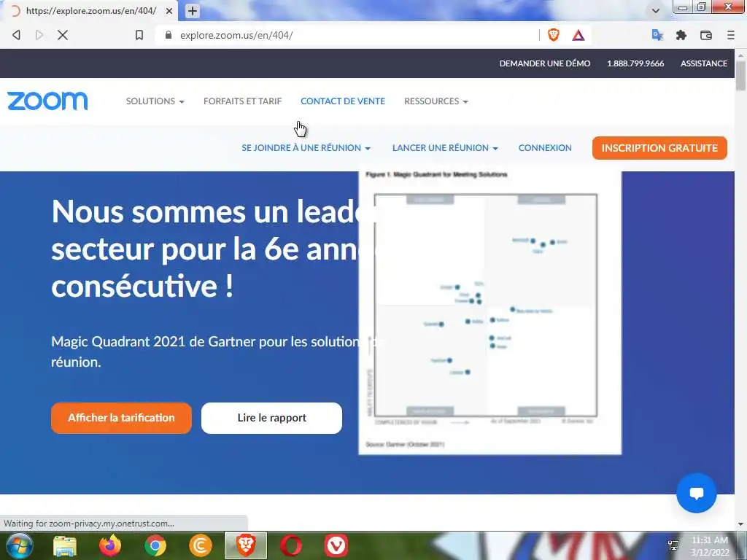The height and width of the screenshot is (560, 747).
Task: Open the Brave wallet icon
Action: point(706,35)
